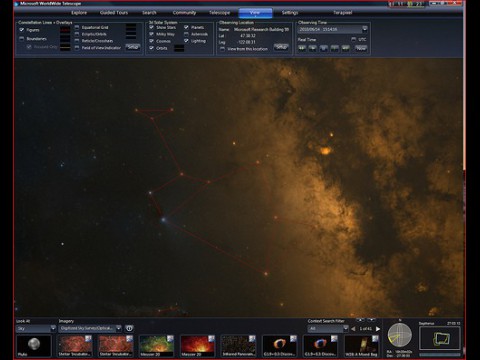Pick the Equatorial Grid color swatch

pyautogui.click(x=131, y=27)
